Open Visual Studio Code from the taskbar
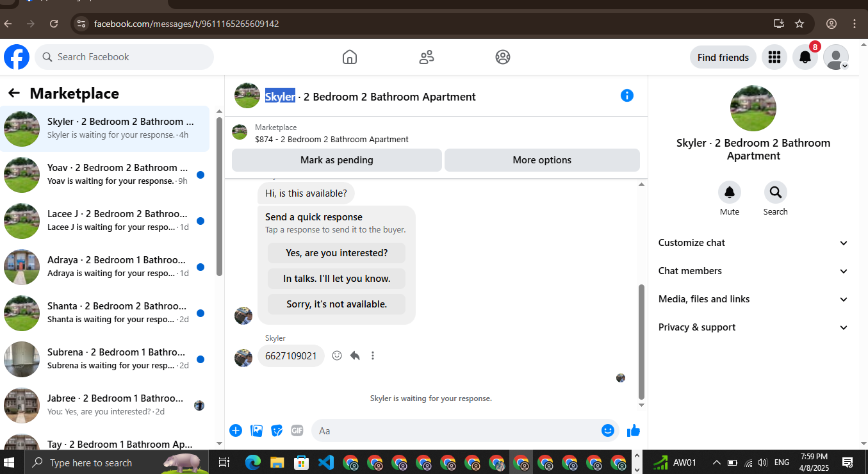868x474 pixels. (x=326, y=462)
